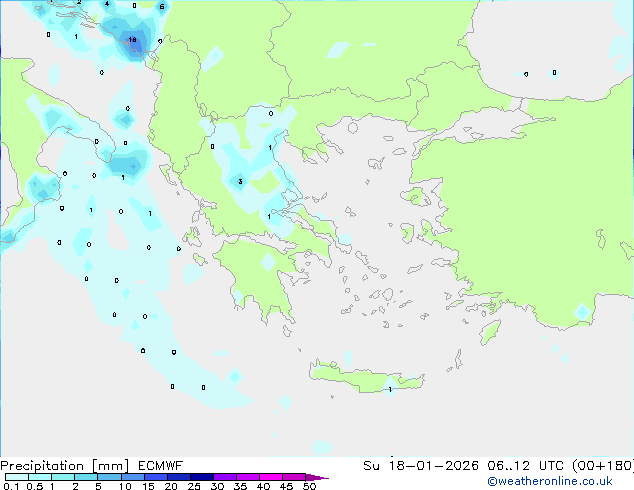Image resolution: width=634 pixels, height=490 pixels.
Task: Pick the 0.5–1 mm legend swatch
Action: click(40, 477)
